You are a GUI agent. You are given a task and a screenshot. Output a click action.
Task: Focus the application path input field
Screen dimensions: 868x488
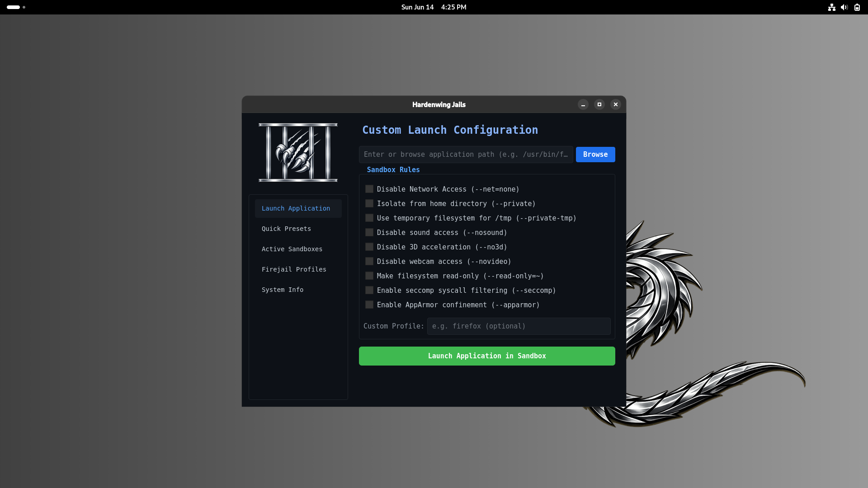pyautogui.click(x=466, y=155)
